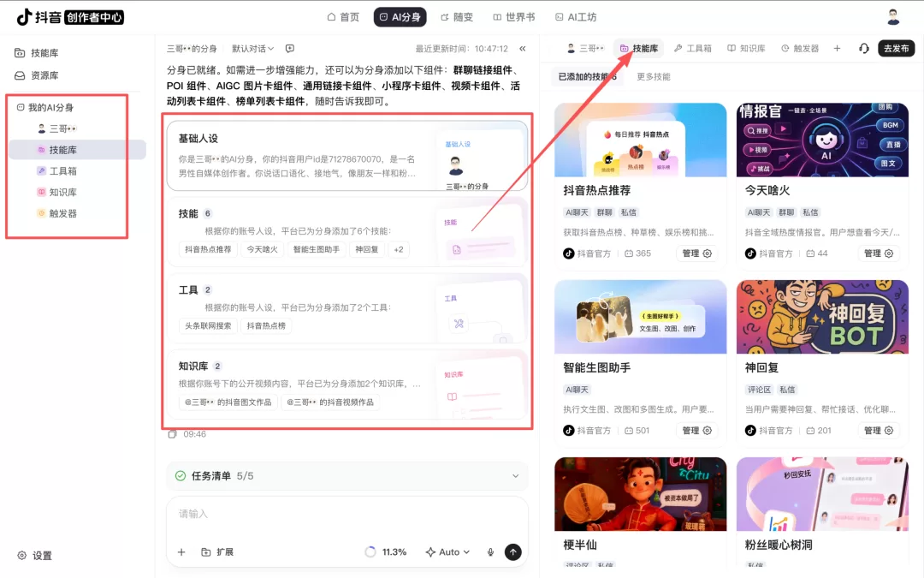The width and height of the screenshot is (924, 578).
Task: Click the 头条联网搜索 tool chip
Action: coord(208,325)
